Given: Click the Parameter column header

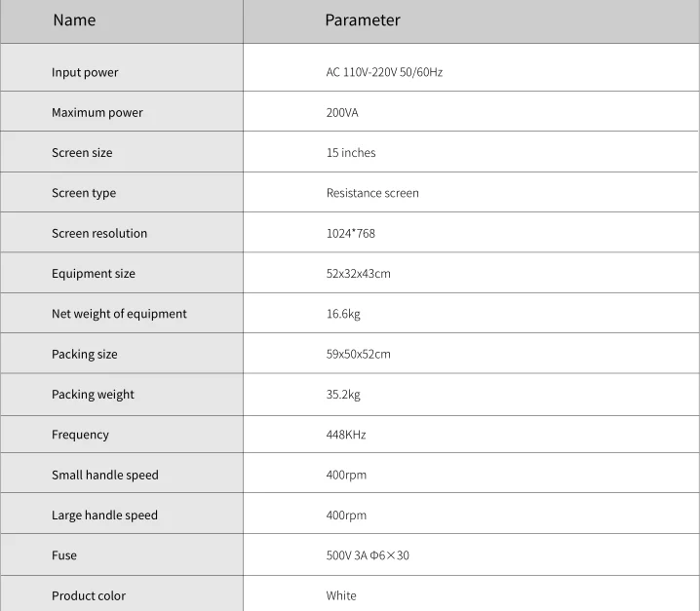Looking at the screenshot, I should pyautogui.click(x=363, y=20).
